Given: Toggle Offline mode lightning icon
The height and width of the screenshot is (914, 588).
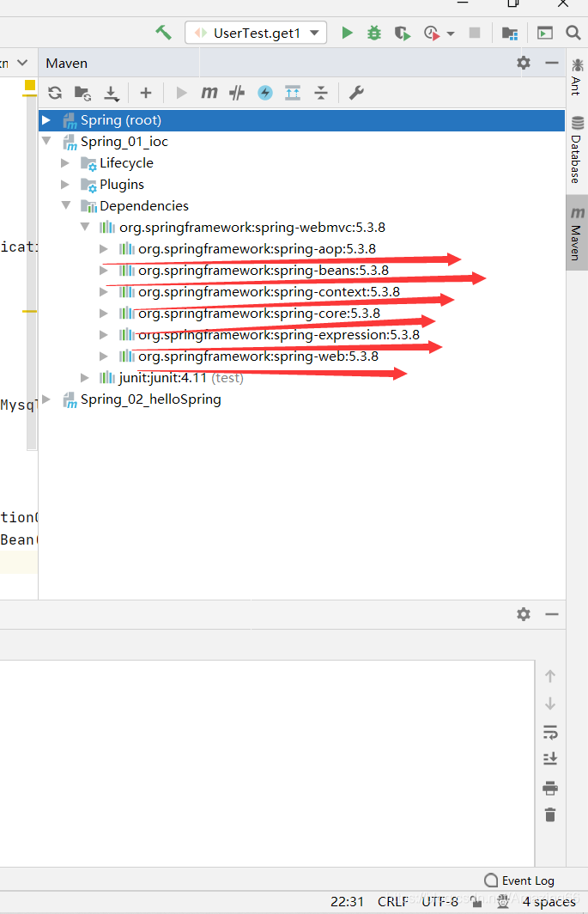Looking at the screenshot, I should 265,93.
